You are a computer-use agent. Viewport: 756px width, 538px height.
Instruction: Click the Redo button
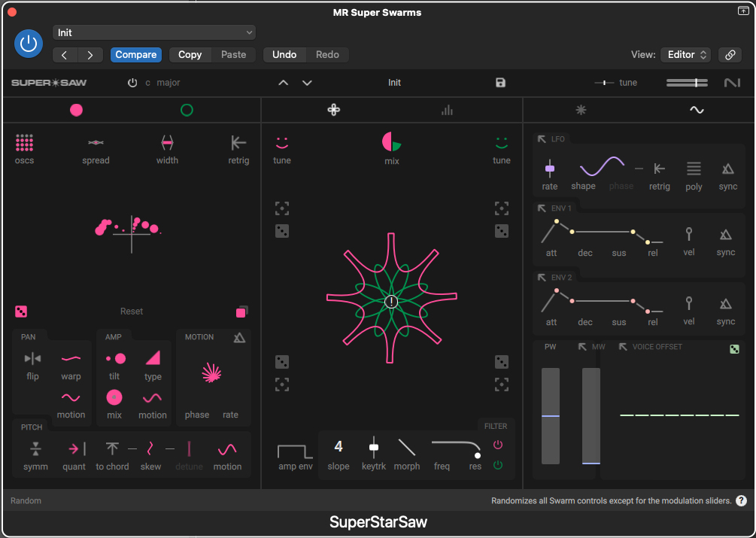(327, 54)
